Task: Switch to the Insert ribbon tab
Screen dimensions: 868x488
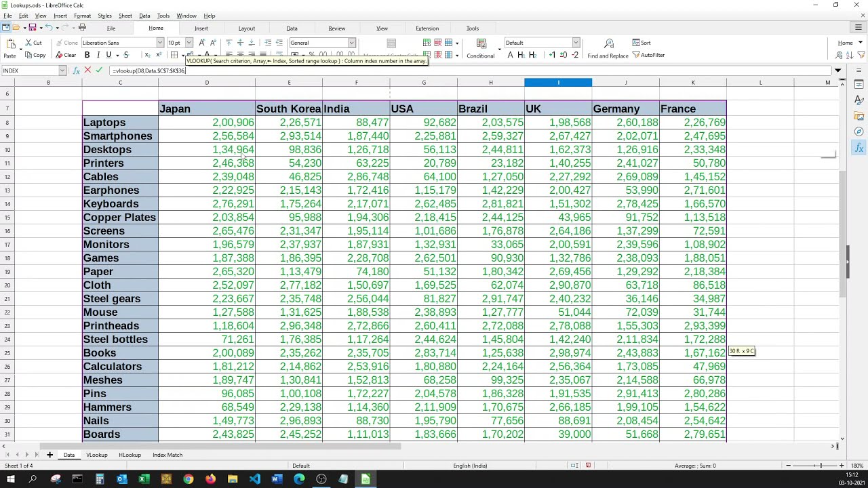Action: pyautogui.click(x=201, y=28)
